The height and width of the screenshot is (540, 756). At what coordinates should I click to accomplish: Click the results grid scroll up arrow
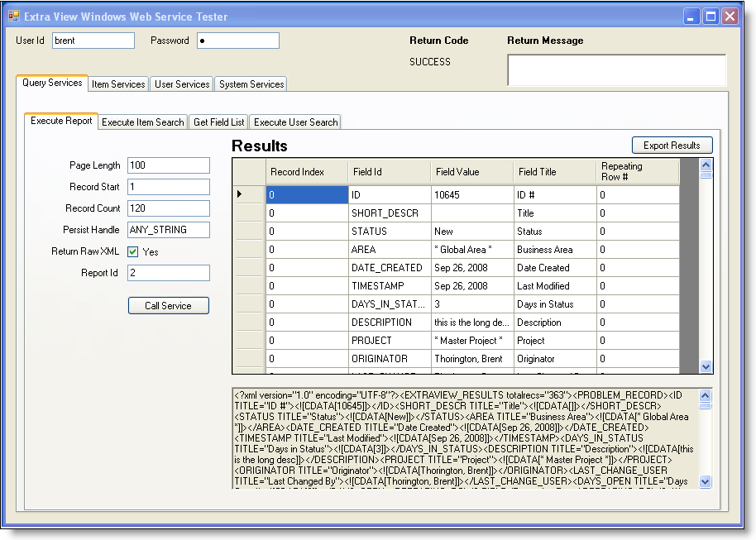pyautogui.click(x=706, y=165)
